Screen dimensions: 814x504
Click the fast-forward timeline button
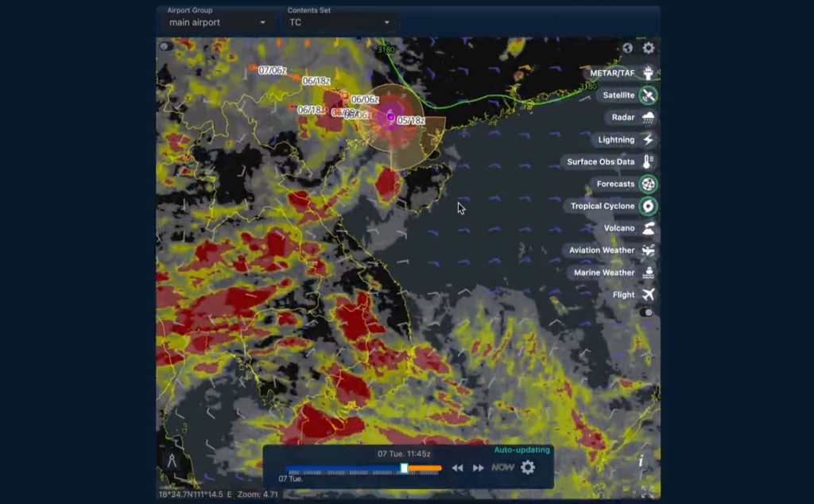pos(479,468)
